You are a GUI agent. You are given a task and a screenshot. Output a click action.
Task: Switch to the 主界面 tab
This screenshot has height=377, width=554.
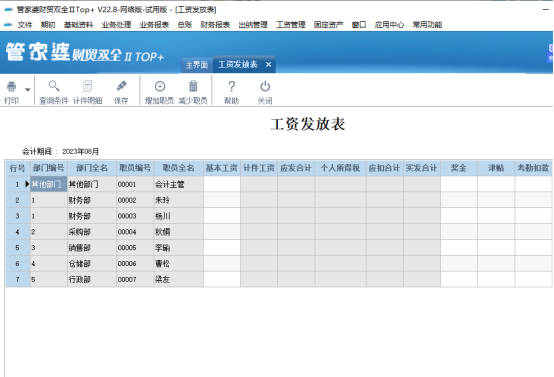[x=196, y=65]
